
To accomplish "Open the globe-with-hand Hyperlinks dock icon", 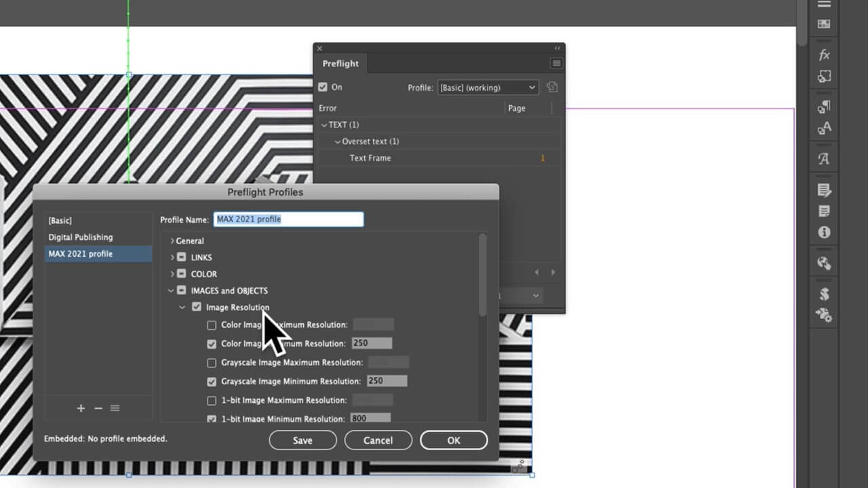I will [x=824, y=263].
